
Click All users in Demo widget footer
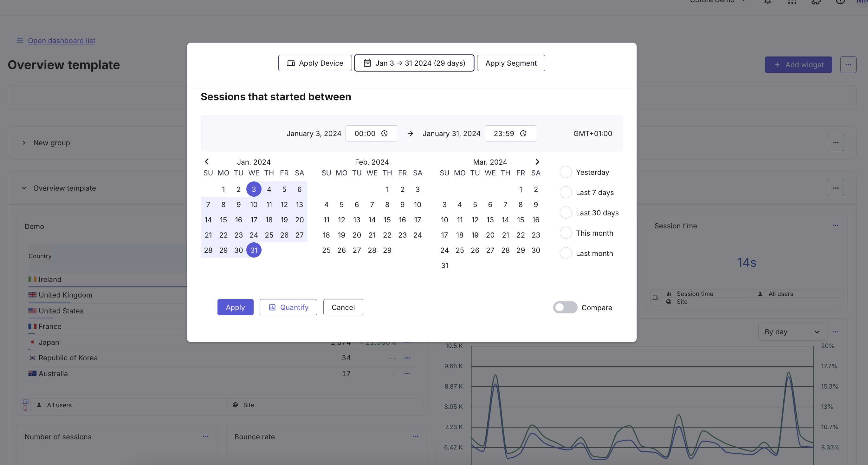pos(59,405)
